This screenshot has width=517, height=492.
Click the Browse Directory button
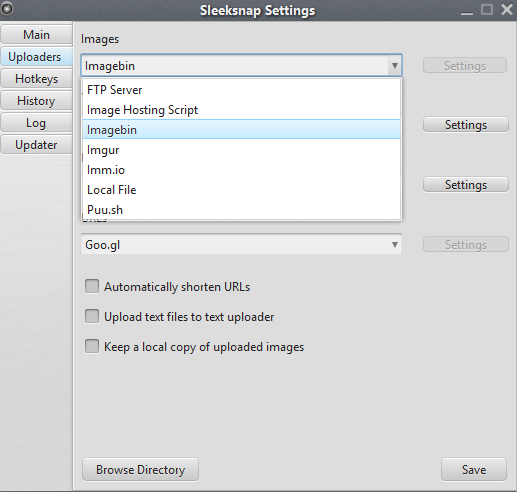click(x=140, y=469)
